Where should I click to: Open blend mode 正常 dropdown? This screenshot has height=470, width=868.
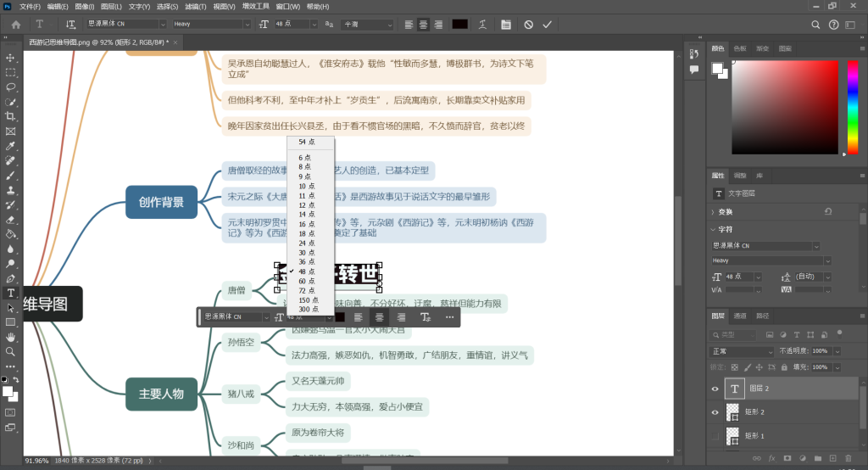(x=743, y=351)
